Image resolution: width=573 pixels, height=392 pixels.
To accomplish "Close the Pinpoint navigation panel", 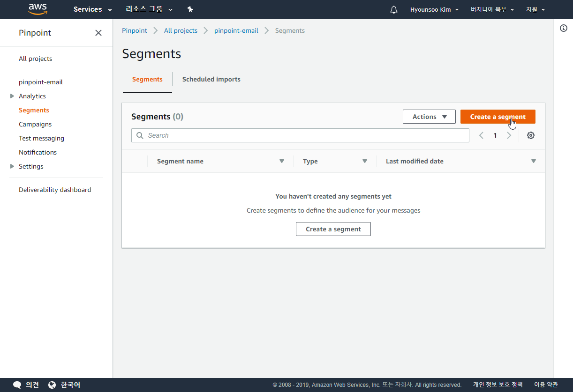I will 98,33.
